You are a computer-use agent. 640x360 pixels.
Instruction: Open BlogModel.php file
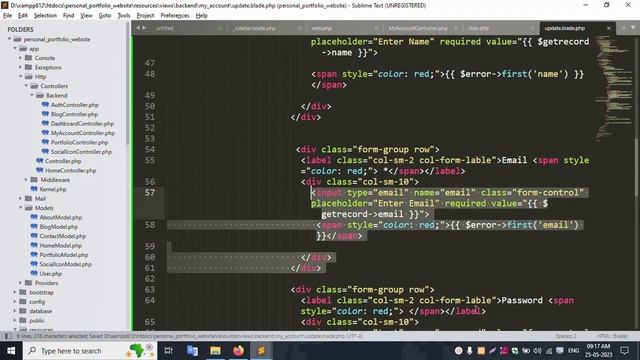[58, 227]
